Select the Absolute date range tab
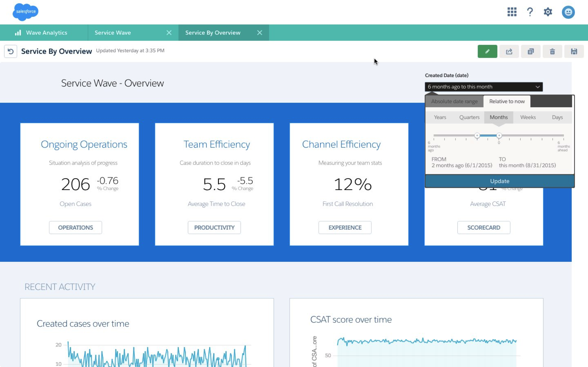Viewport: 588px width, 367px height. pos(454,101)
